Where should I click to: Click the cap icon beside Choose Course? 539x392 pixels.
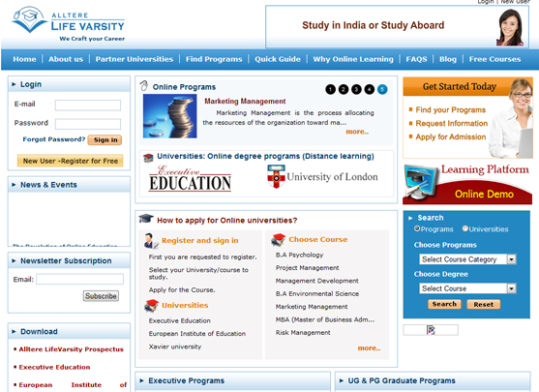tap(278, 240)
